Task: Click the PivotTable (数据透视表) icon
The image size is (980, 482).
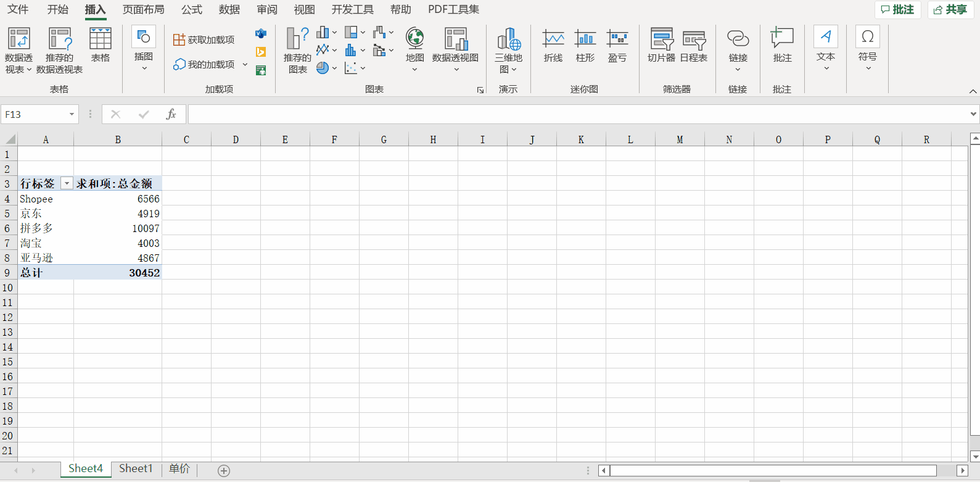Action: [19, 39]
